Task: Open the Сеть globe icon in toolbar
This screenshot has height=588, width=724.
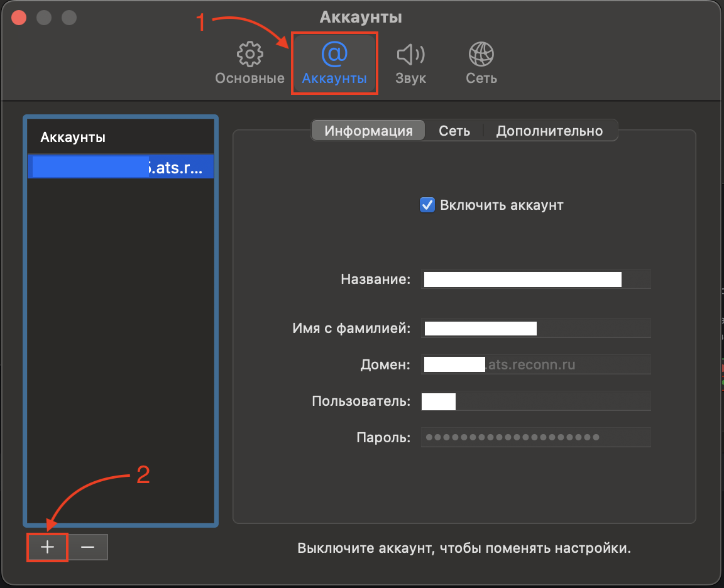Action: point(481,63)
